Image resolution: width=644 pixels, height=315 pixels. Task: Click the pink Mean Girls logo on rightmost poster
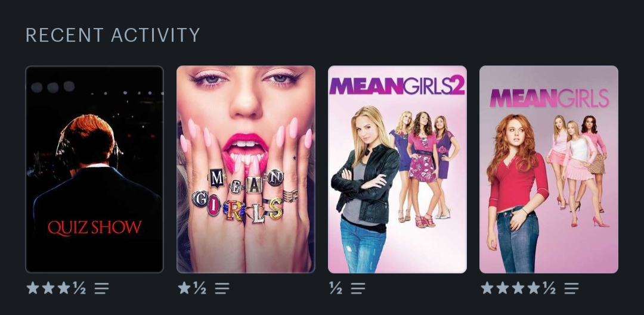(x=549, y=98)
